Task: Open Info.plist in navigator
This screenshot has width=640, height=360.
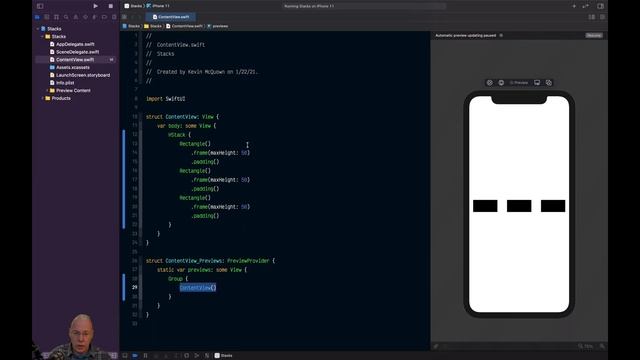Action: click(x=65, y=83)
